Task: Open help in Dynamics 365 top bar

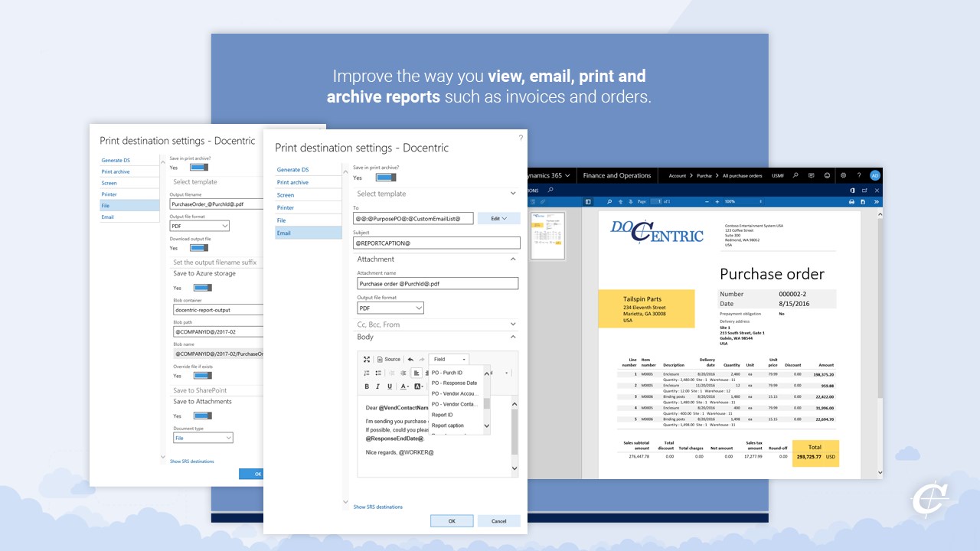Action: [859, 175]
